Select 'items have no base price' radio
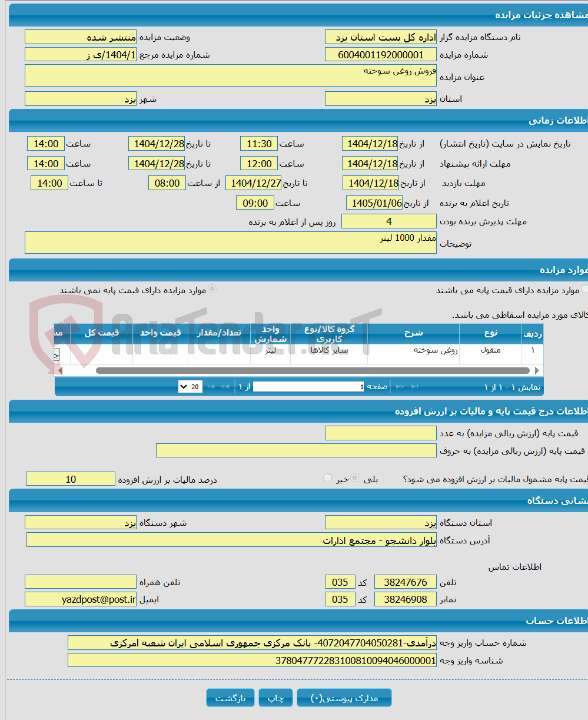Image resolution: width=588 pixels, height=720 pixels. [212, 289]
